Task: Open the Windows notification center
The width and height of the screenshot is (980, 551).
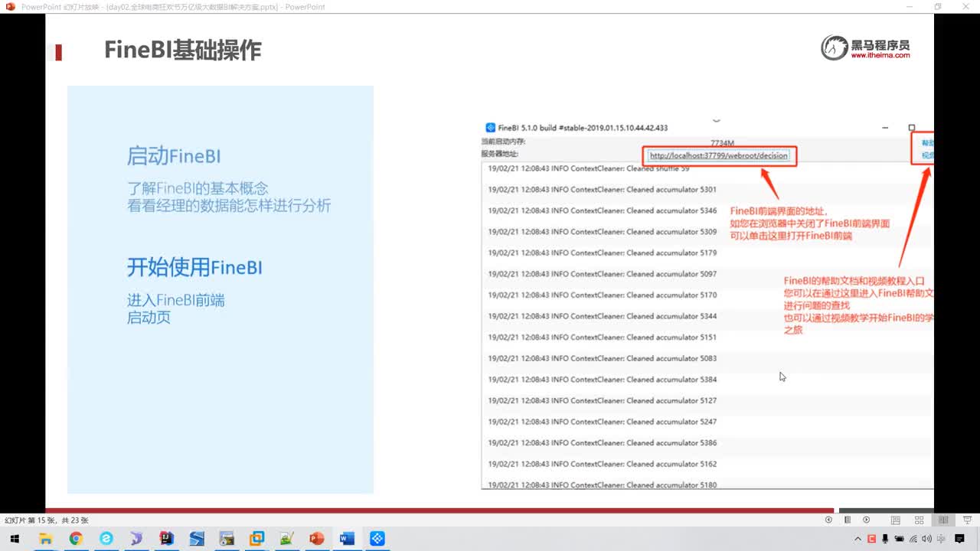Action: click(960, 539)
